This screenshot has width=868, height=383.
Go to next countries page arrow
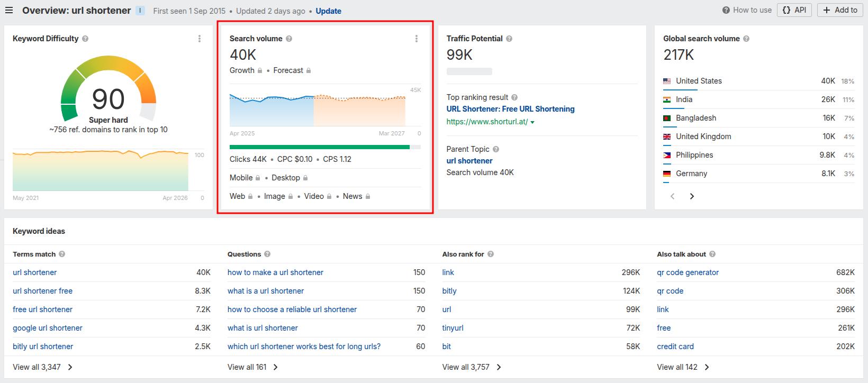coord(692,196)
